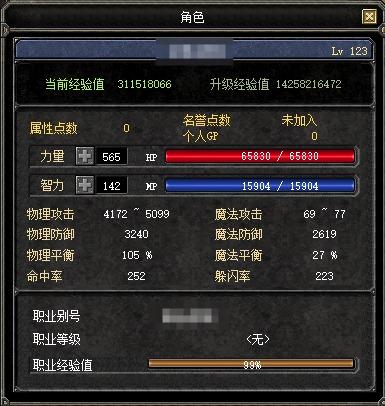Click the 职业等级 <无> value
This screenshot has height=406, width=385.
coord(258,340)
